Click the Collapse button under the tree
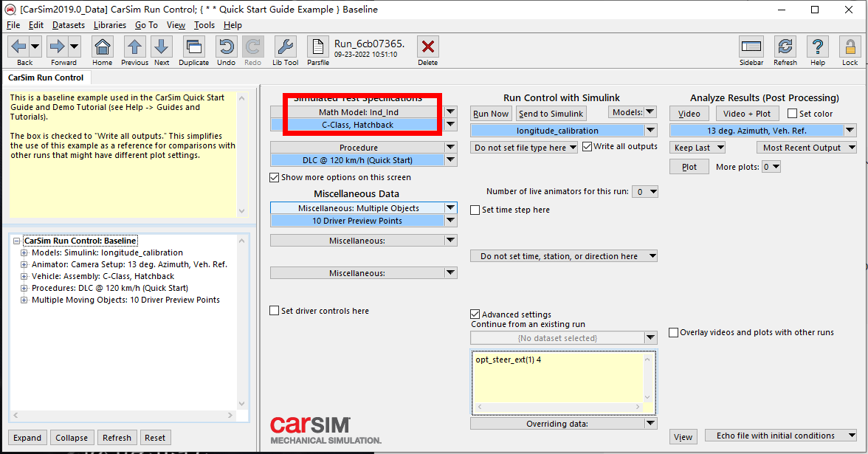The height and width of the screenshot is (454, 868). pos(72,437)
